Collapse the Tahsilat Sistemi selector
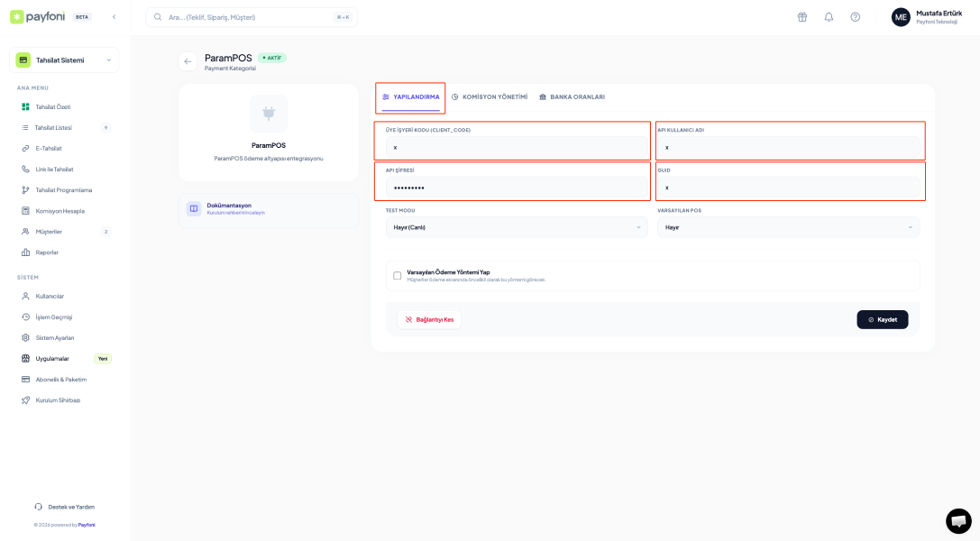This screenshot has height=541, width=980. coord(110,60)
